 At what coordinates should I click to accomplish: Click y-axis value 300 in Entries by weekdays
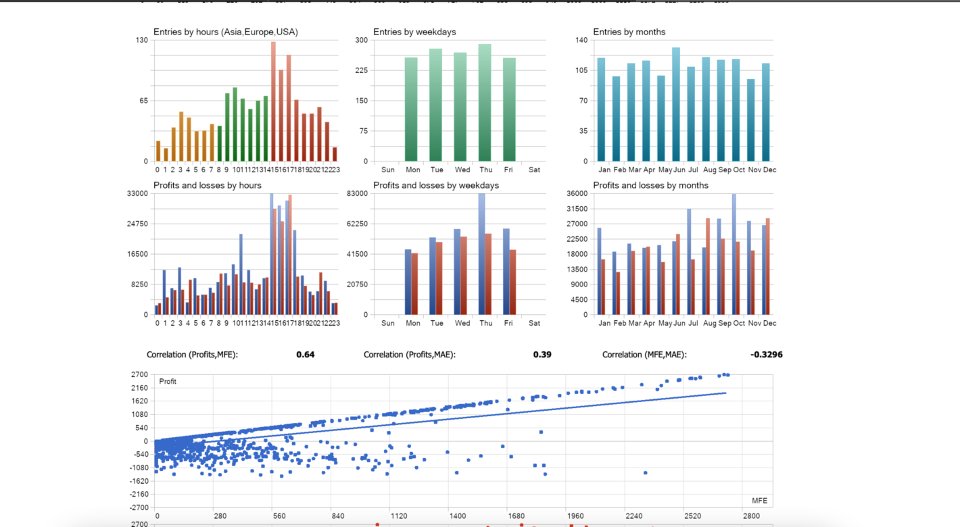(362, 40)
